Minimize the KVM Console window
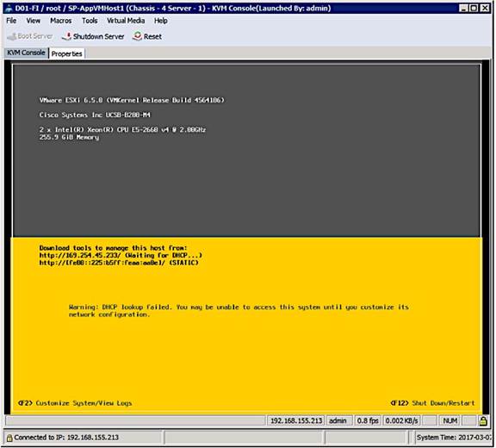The height and width of the screenshot is (448, 496). point(464,9)
